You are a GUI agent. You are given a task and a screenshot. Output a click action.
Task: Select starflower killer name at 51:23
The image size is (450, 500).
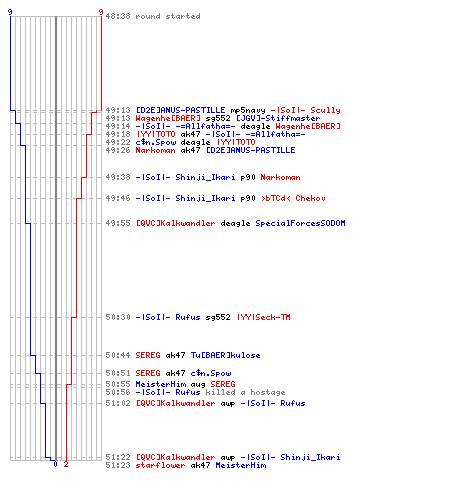click(x=160, y=465)
